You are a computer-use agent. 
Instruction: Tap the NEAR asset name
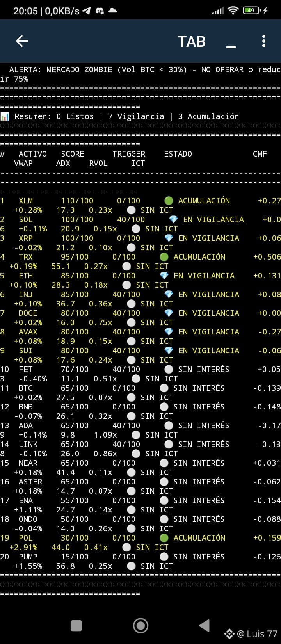(x=28, y=463)
